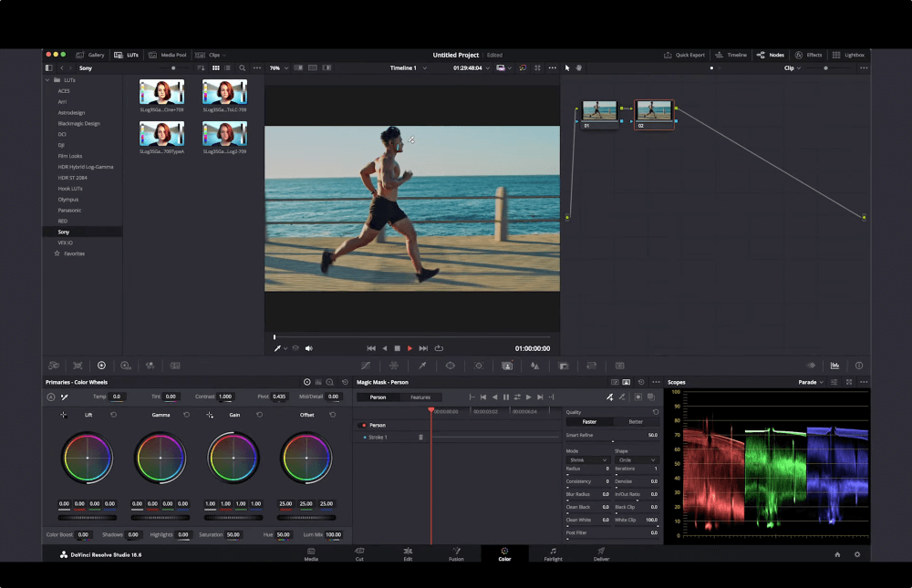Show the Scopes panel icon

click(x=834, y=366)
